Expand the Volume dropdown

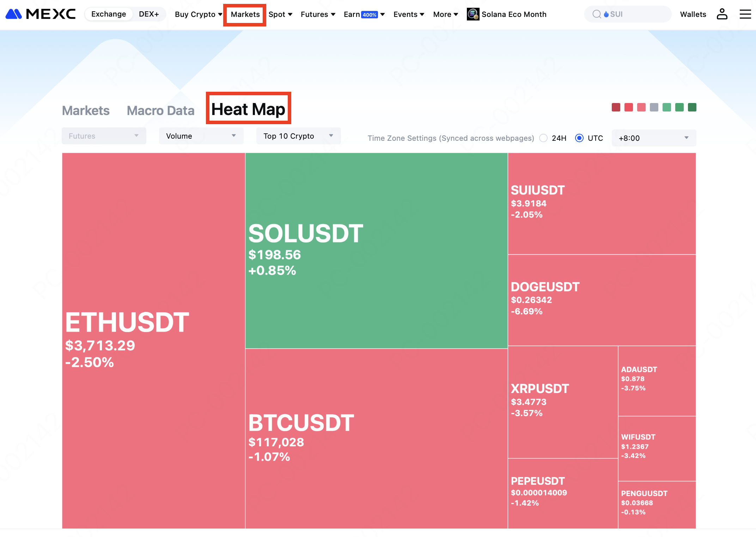pos(201,136)
